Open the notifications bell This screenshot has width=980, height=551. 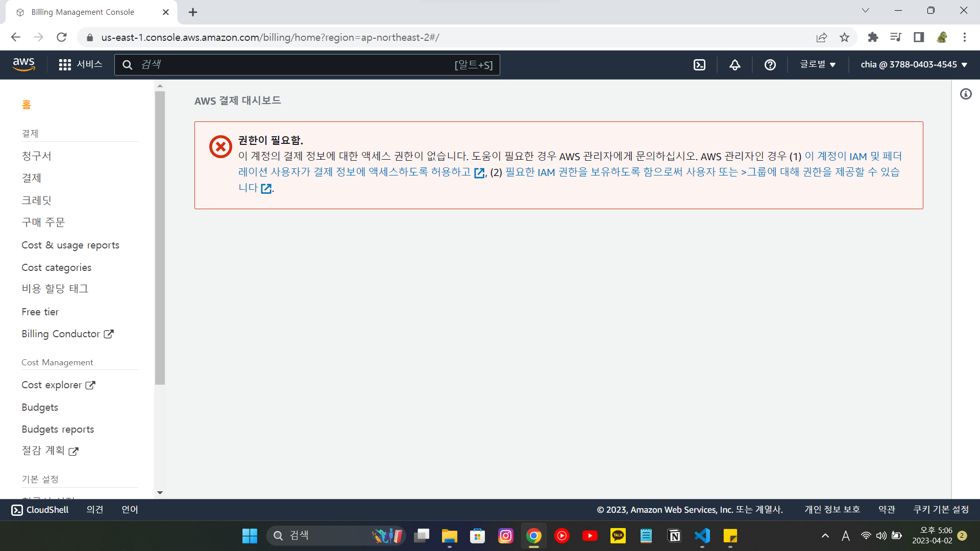[x=734, y=65]
